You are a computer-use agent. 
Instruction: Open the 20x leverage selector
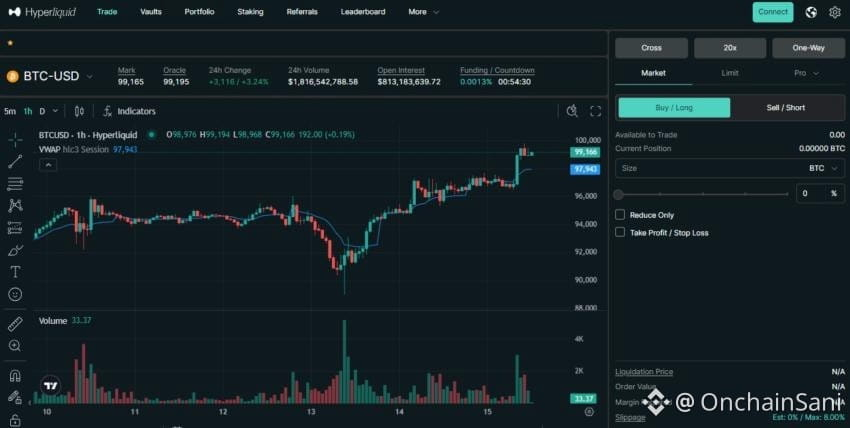click(x=730, y=48)
